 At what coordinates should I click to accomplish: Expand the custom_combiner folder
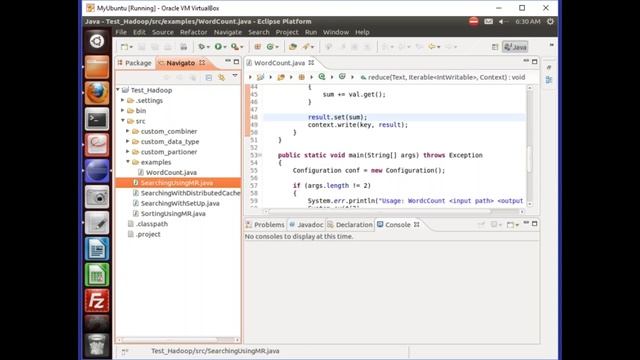[x=128, y=131]
